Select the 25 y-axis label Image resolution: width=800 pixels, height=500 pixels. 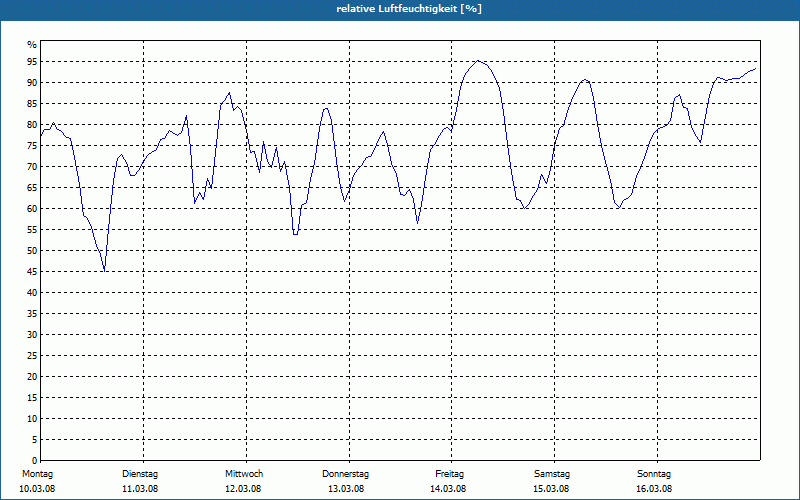[32, 356]
